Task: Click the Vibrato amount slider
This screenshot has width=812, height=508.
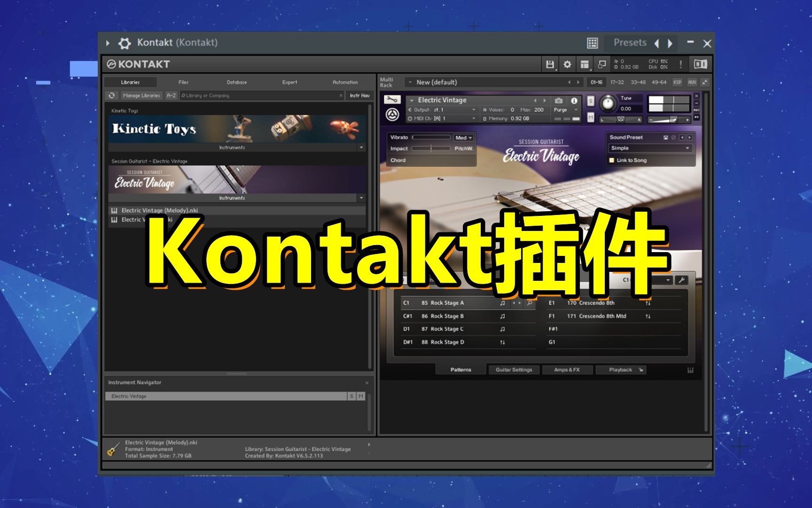Action: [x=431, y=137]
